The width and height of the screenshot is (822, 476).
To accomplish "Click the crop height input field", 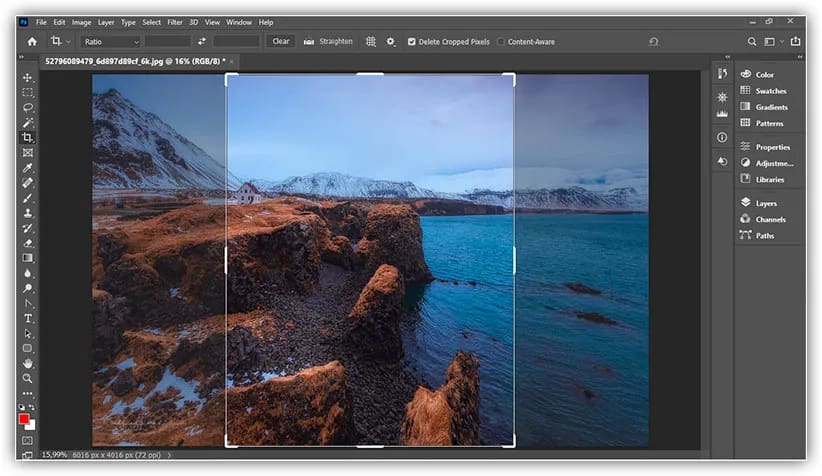I will click(x=236, y=41).
